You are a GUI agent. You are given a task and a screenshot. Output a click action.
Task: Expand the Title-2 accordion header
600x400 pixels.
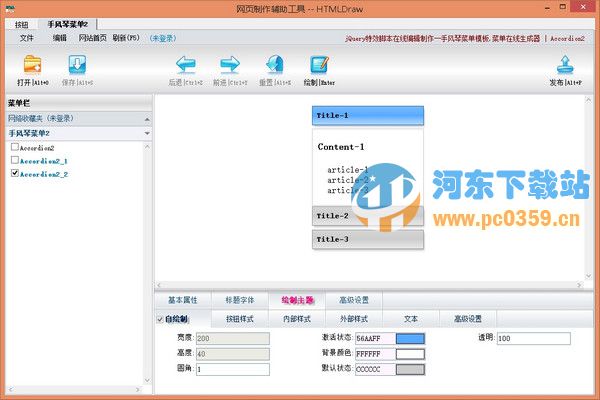[x=368, y=216]
